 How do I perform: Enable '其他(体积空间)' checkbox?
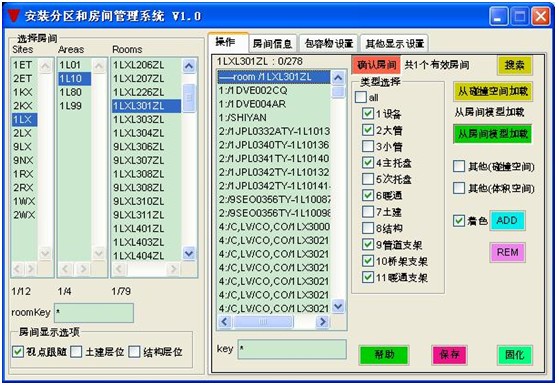point(459,188)
